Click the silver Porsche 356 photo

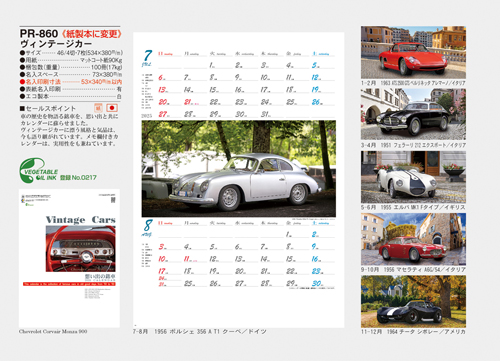point(239,169)
